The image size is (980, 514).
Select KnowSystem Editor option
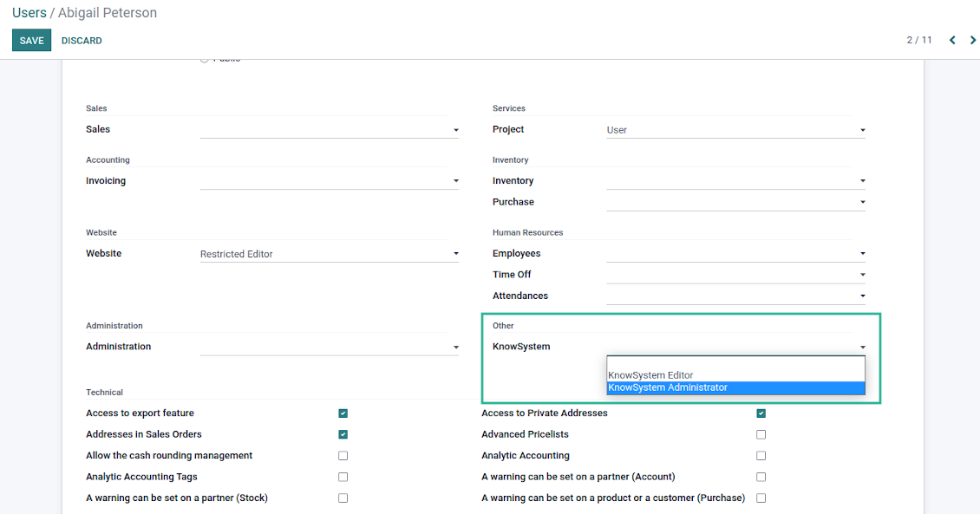[x=735, y=375]
